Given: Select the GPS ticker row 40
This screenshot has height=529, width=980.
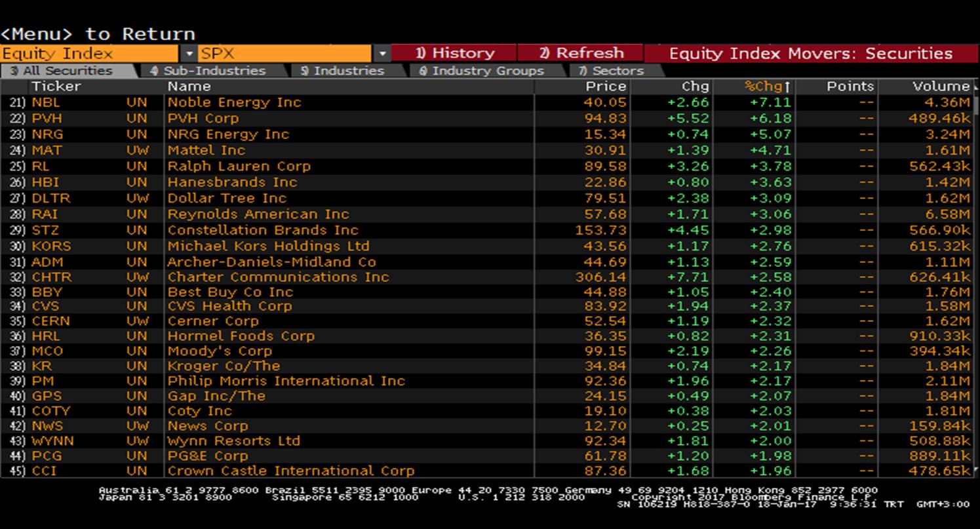Looking at the screenshot, I should [46, 396].
